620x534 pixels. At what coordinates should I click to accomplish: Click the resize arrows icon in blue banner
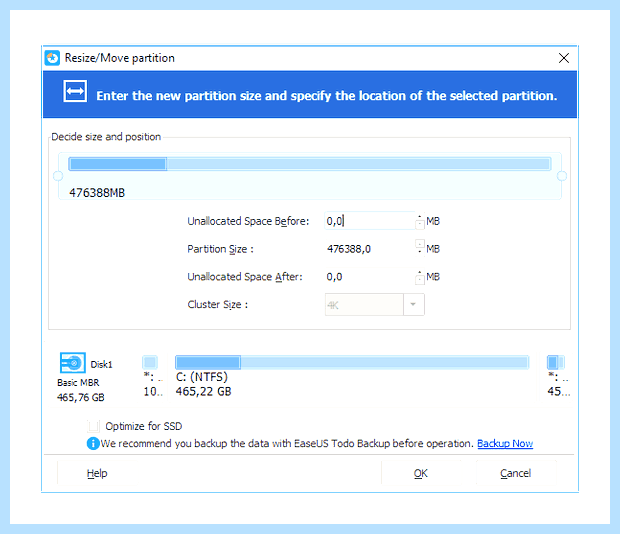(x=75, y=91)
